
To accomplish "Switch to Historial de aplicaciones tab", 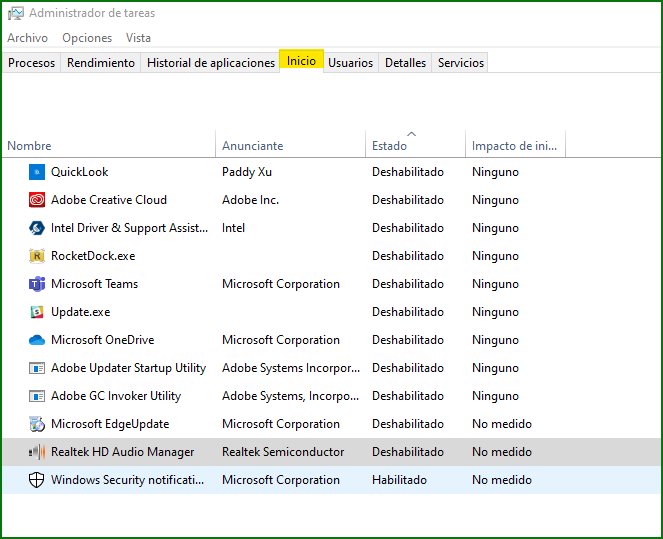I will [x=211, y=63].
